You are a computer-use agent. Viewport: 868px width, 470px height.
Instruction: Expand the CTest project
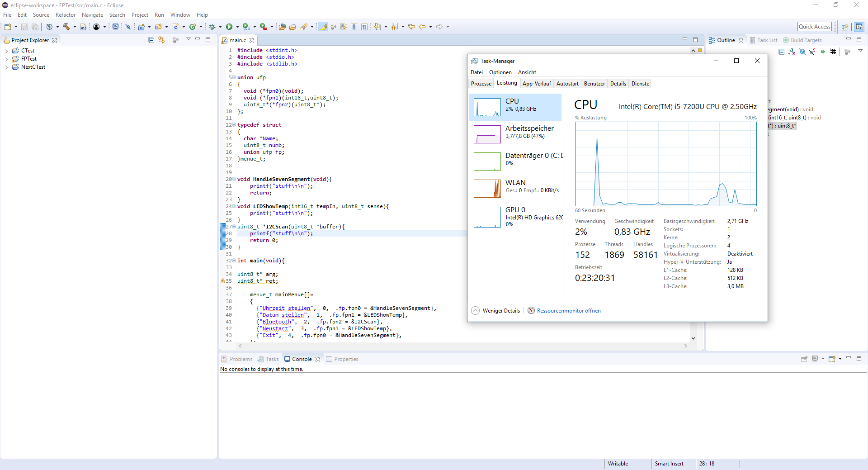tap(6, 51)
